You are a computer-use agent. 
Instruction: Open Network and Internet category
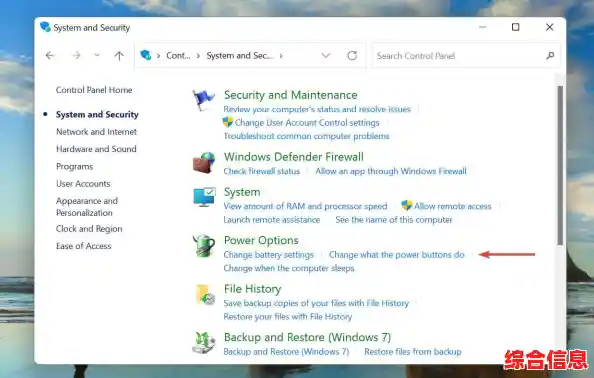coord(97,132)
